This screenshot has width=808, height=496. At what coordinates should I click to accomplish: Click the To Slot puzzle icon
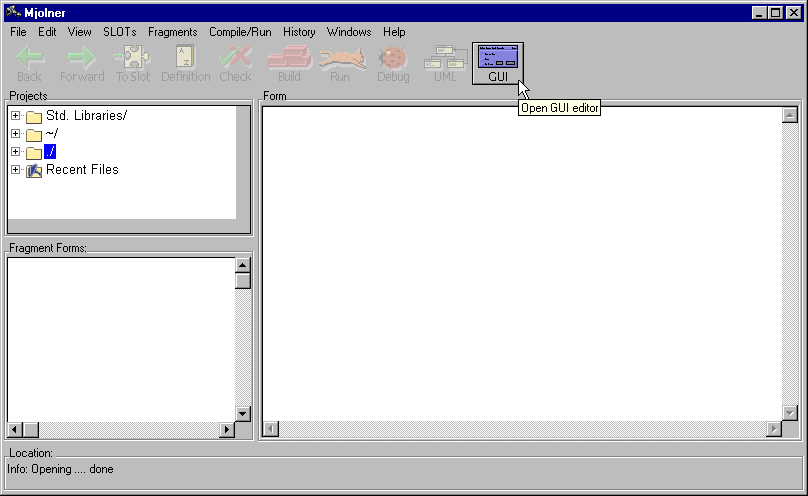(x=133, y=63)
